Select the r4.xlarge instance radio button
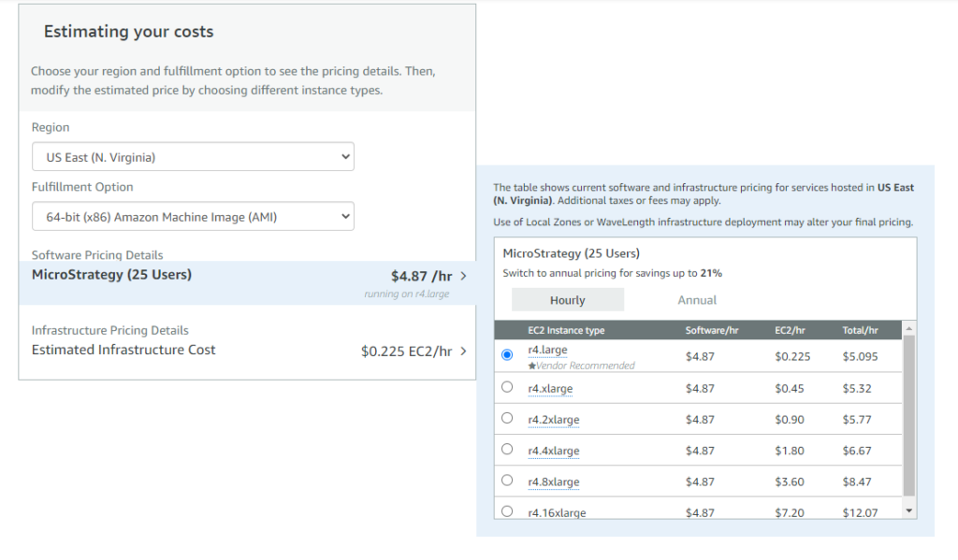The image size is (958, 560). click(x=507, y=386)
